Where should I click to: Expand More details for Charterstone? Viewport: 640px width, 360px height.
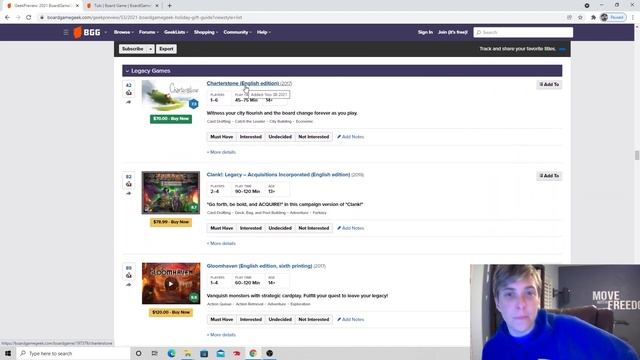221,152
